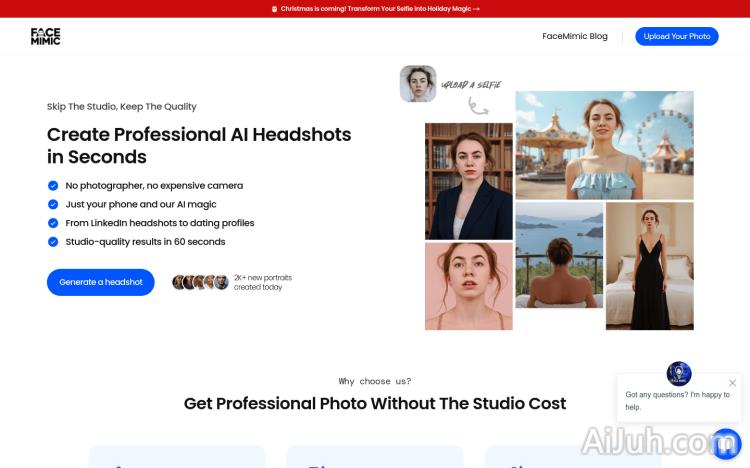Click checkmark by 'From LinkedIn headshots' line

53,223
